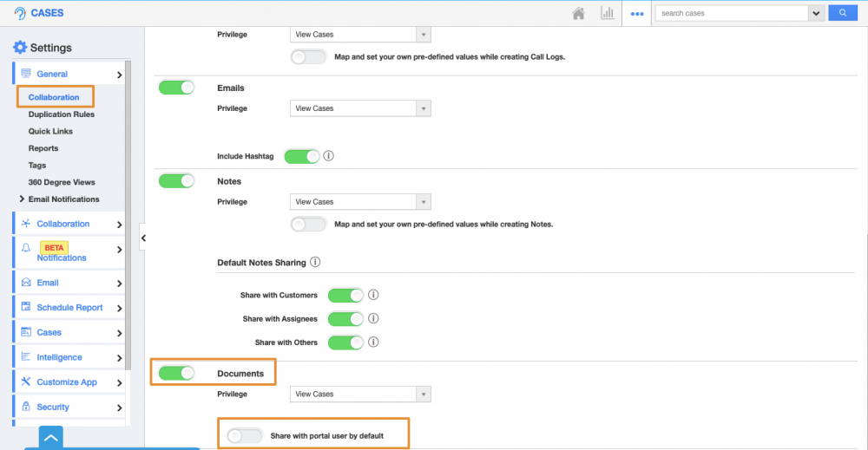
Task: Open the Duplication Rules link
Action: click(61, 114)
